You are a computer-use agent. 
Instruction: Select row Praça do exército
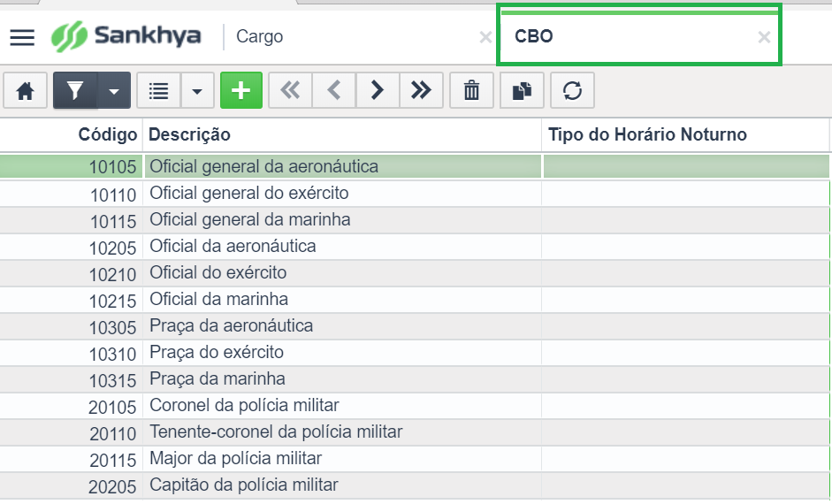tap(415, 353)
